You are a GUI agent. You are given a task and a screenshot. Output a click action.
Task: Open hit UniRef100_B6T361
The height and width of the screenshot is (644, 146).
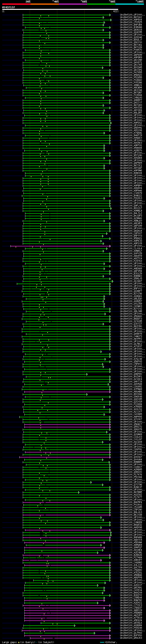tap(131, 45)
